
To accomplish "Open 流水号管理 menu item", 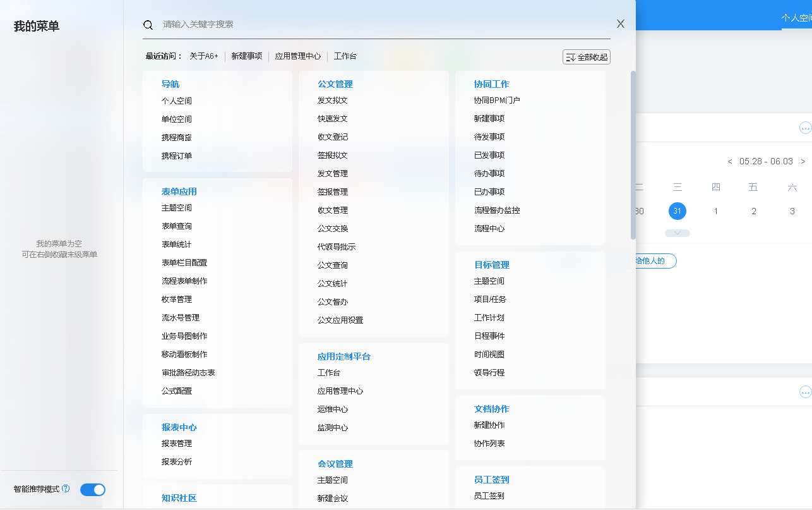I will pos(181,318).
